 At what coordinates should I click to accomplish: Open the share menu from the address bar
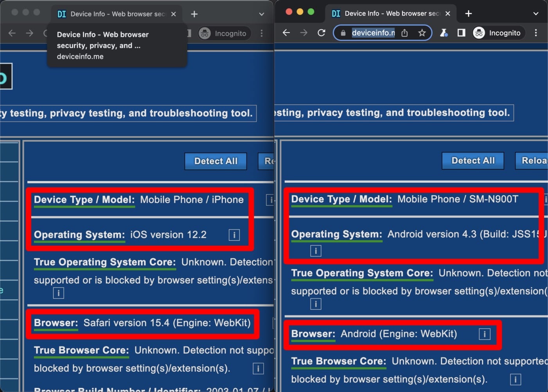tap(404, 32)
